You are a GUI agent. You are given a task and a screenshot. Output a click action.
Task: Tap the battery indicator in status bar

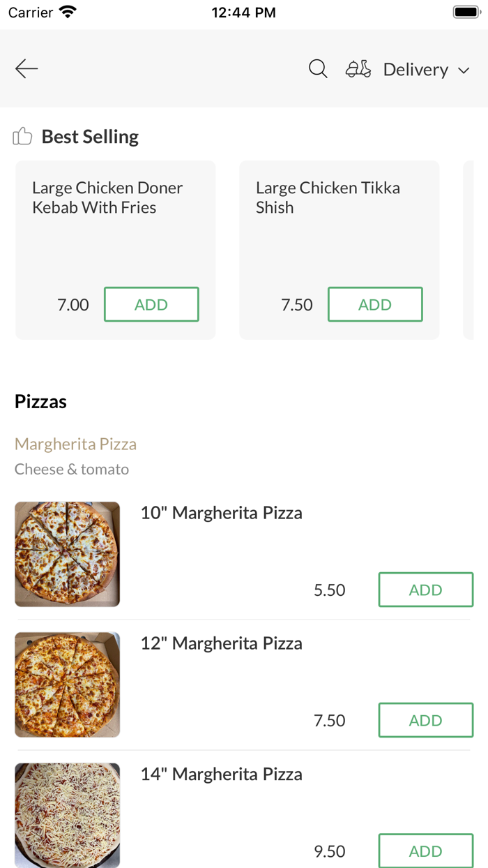[466, 11]
